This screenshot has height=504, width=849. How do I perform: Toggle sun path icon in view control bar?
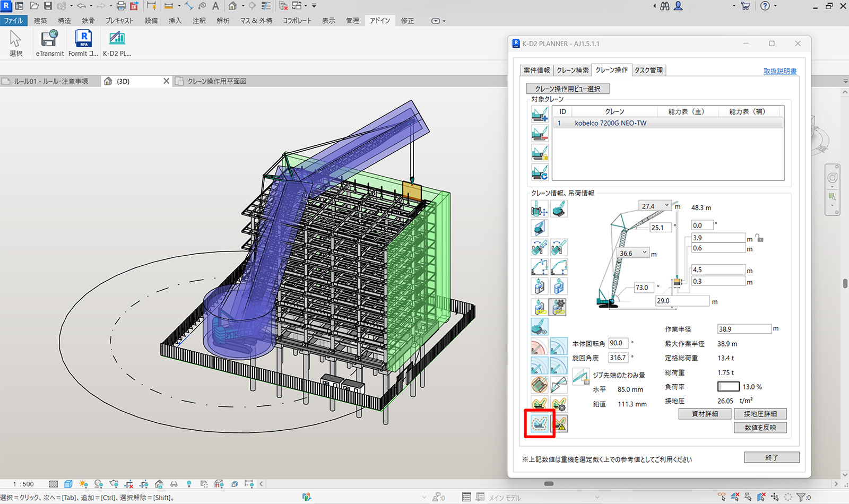pyautogui.click(x=83, y=484)
